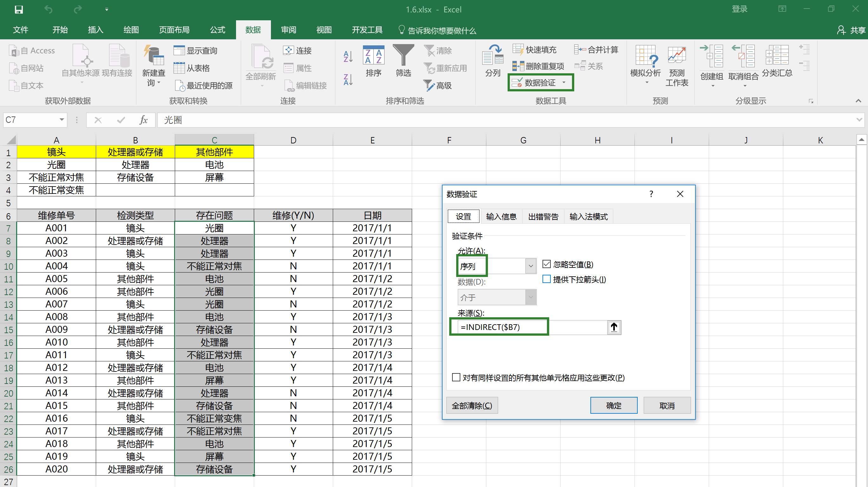The width and height of the screenshot is (868, 487).
Task: Click the fx insert function icon
Action: [143, 120]
